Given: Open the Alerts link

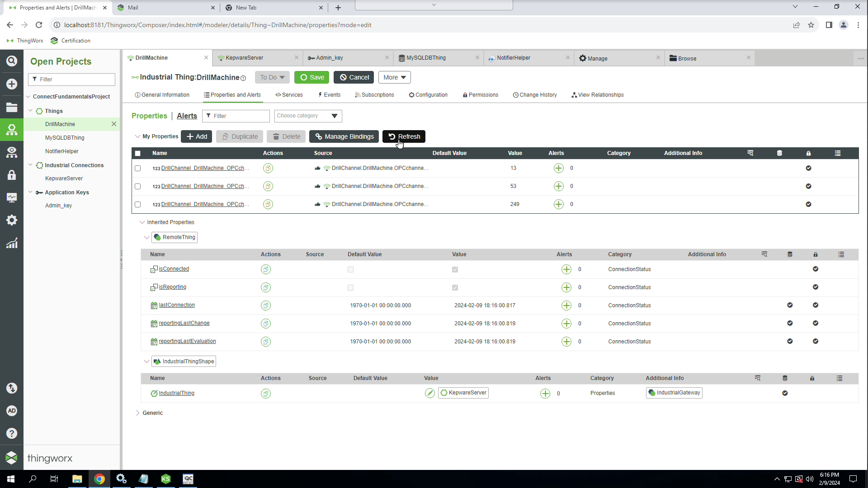Looking at the screenshot, I should [187, 116].
